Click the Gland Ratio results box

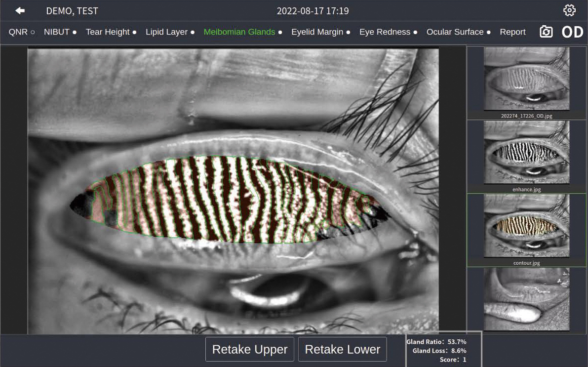[x=444, y=349]
